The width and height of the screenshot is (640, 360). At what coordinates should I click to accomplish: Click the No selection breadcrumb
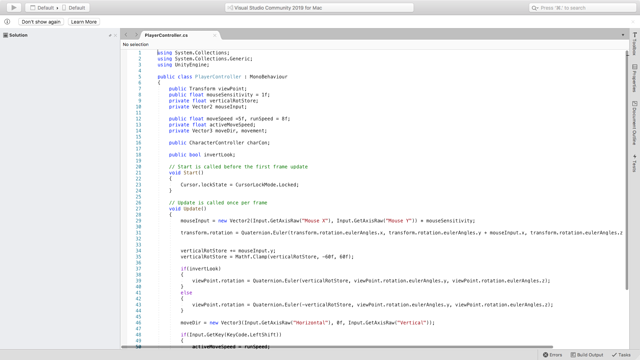136,44
